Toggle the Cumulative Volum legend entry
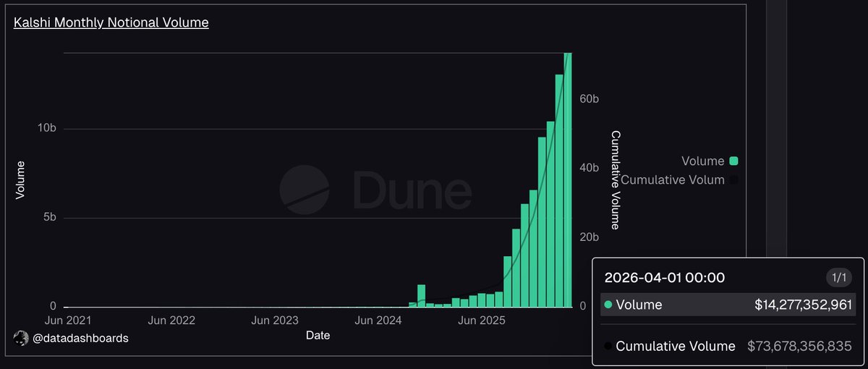The image size is (868, 369). pos(679,179)
